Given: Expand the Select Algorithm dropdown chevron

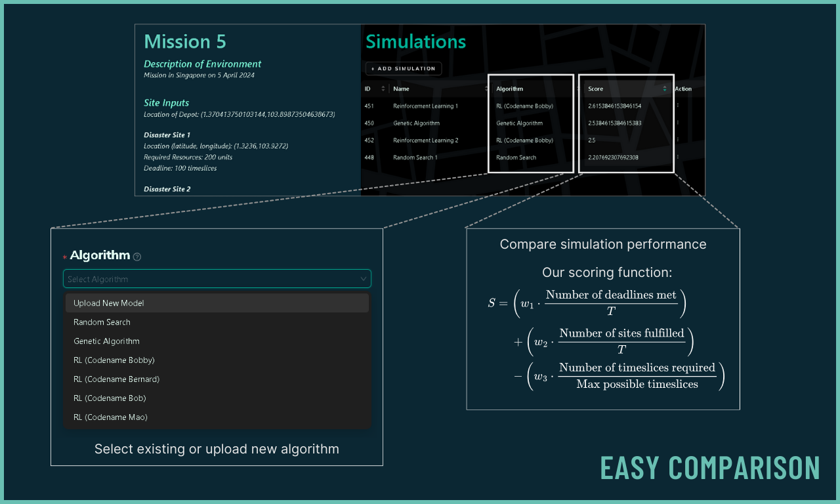Looking at the screenshot, I should 363,279.
